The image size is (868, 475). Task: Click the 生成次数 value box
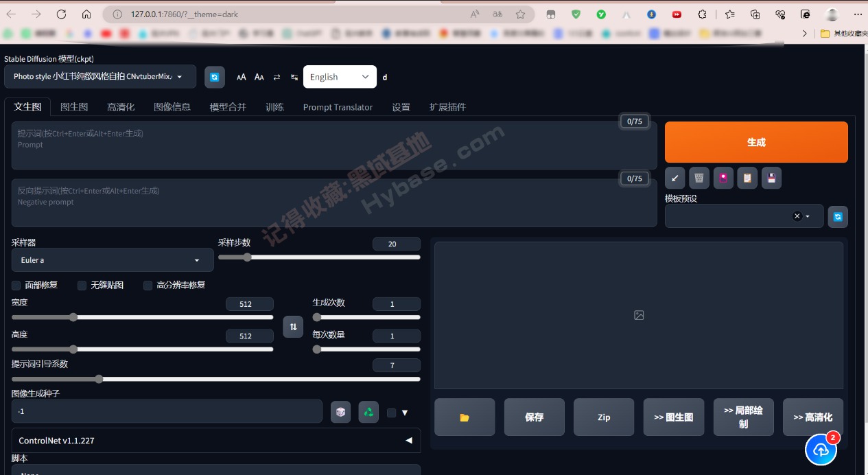pyautogui.click(x=397, y=304)
